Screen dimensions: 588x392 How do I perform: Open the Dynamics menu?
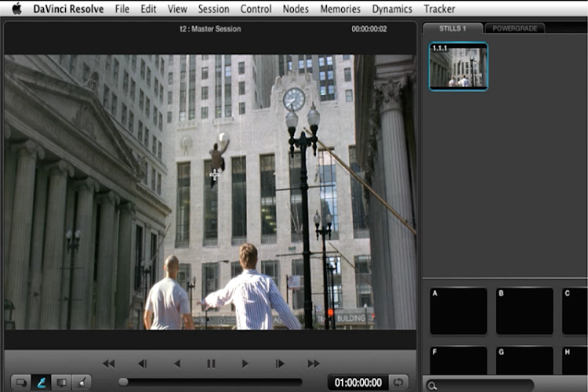[392, 9]
